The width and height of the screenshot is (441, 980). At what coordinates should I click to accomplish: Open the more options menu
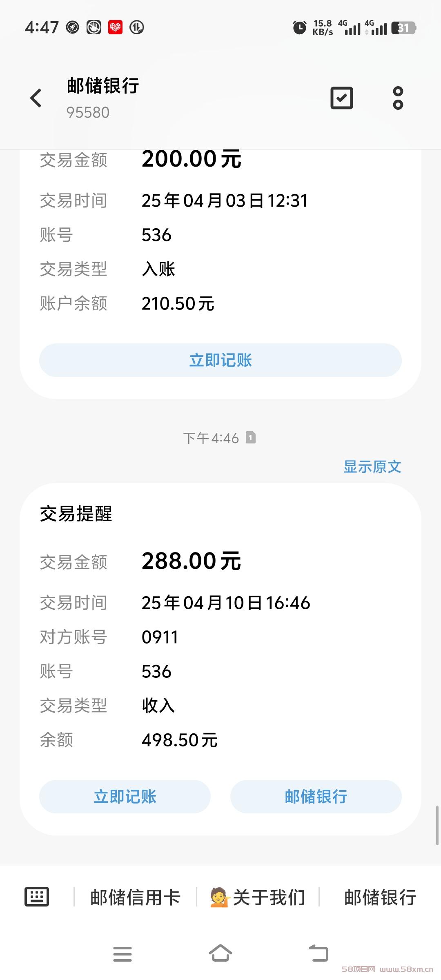[x=398, y=98]
